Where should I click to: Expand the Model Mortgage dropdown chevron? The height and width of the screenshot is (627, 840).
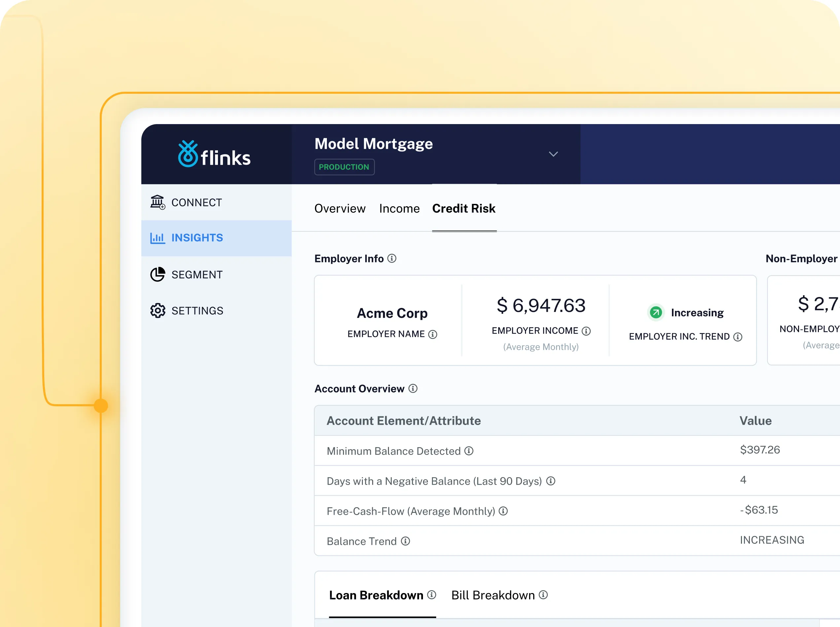click(x=553, y=154)
